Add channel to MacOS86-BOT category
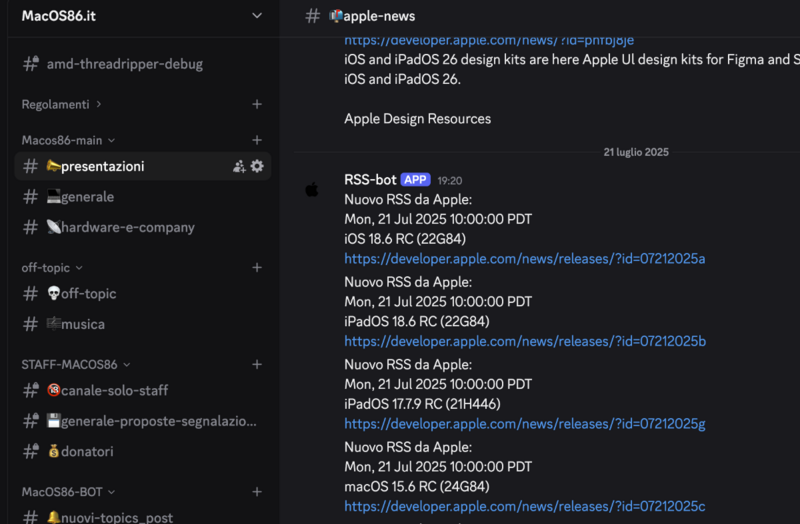The height and width of the screenshot is (524, 800). pos(257,492)
